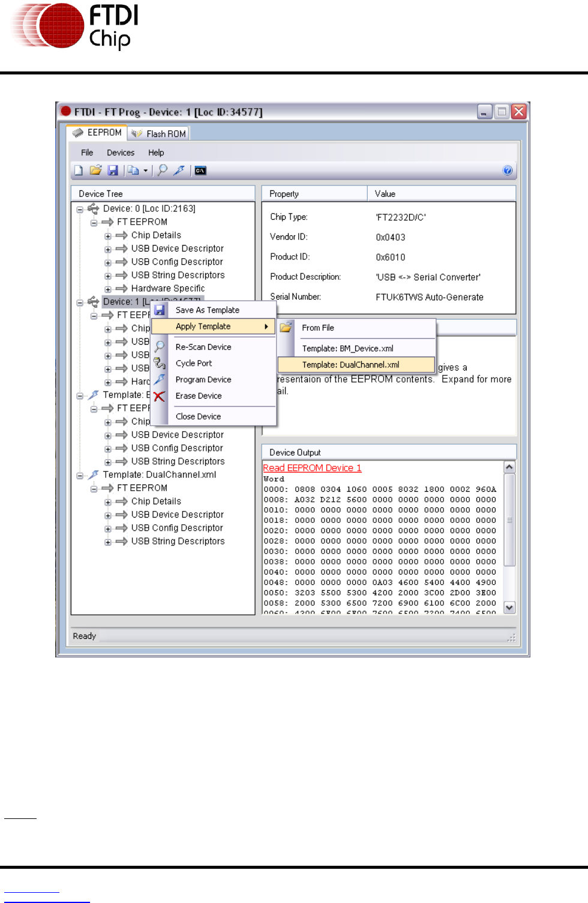Click the New blank template toolbar icon
588x903 pixels.
coord(79,171)
